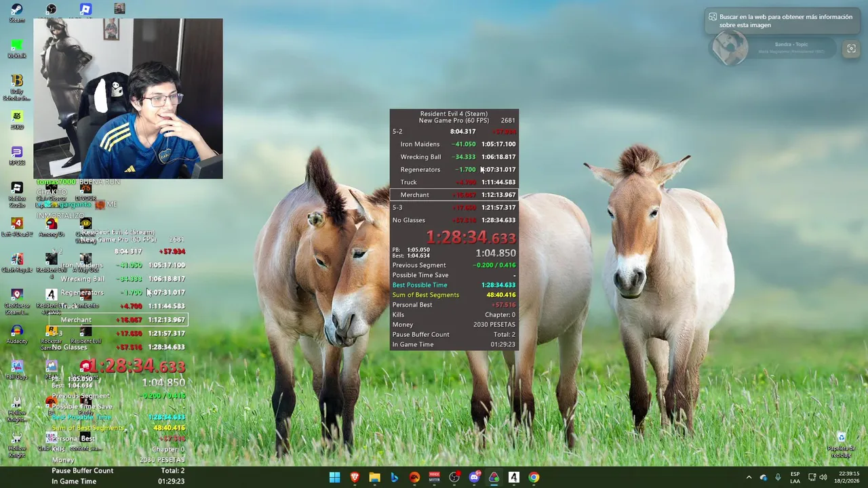Click the Best Possible Time row
Viewport: 868px width, 488px height.
coord(454,285)
